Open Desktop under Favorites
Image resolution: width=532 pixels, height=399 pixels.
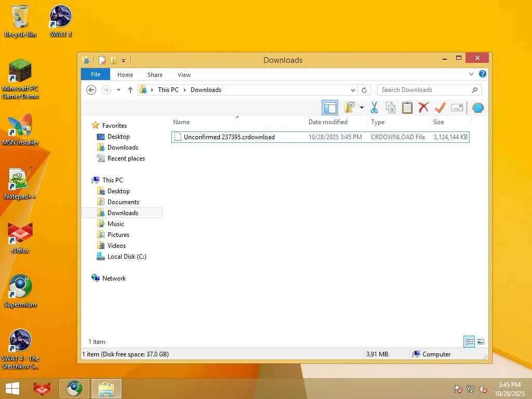pos(118,137)
